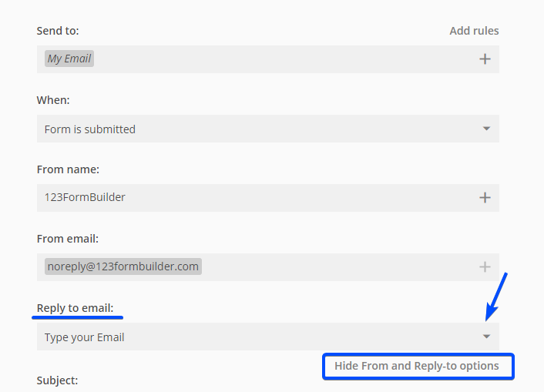Viewport: 544px width, 392px height.
Task: Click 'Hide From and Reply-to options'
Action: tap(417, 366)
